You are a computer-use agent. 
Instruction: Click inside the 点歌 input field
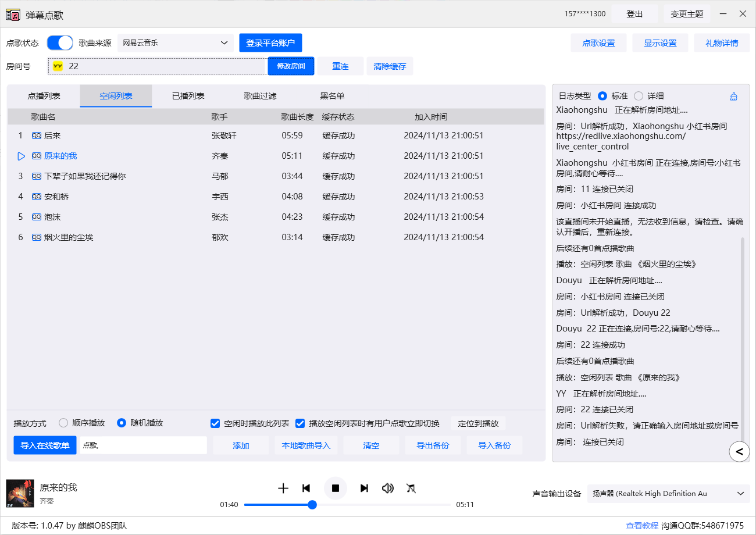[142, 445]
